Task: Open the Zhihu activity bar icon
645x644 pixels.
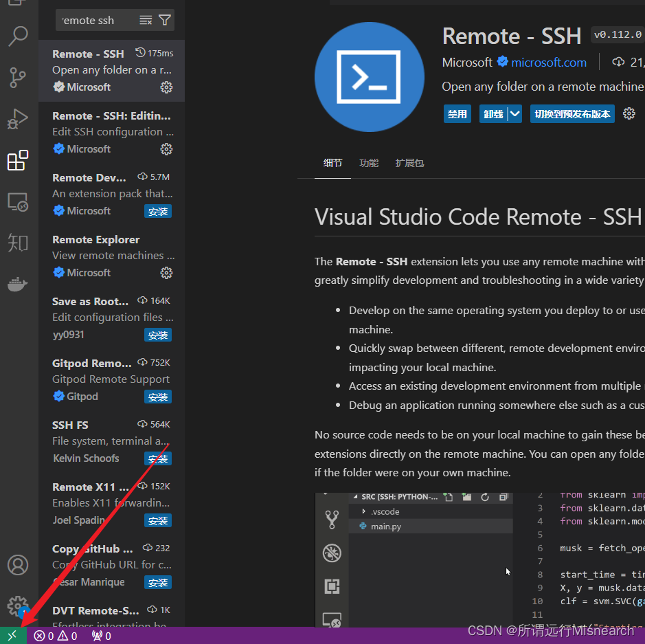Action: tap(18, 243)
